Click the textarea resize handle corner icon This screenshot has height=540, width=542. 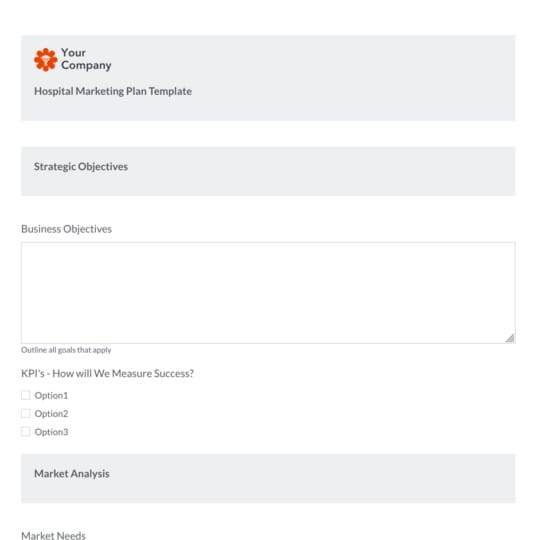pos(510,338)
